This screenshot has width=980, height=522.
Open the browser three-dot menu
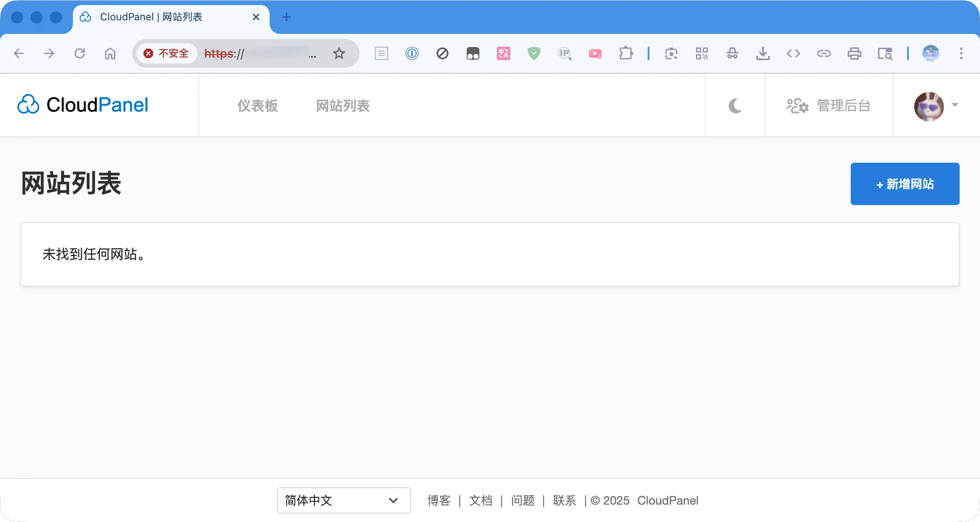pos(961,53)
